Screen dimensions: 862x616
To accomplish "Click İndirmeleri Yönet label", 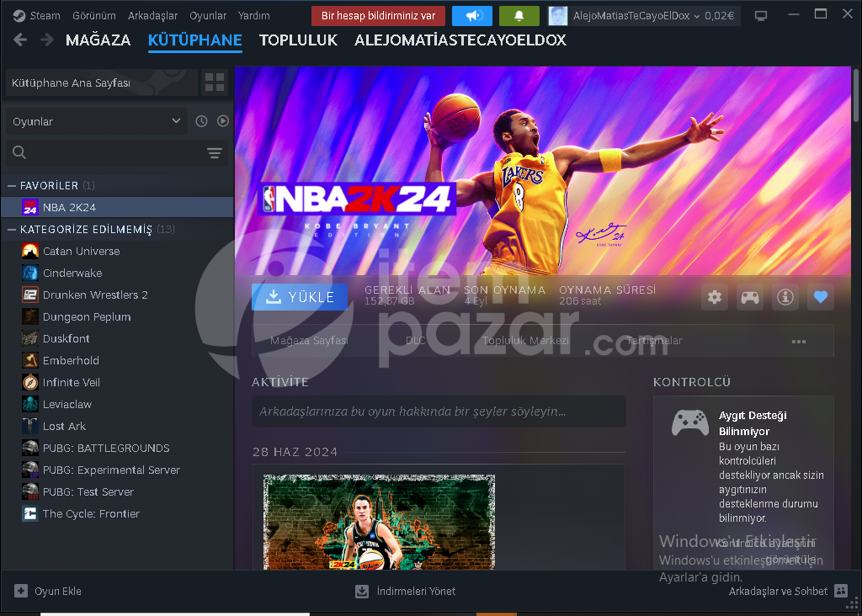I will coord(416,592).
